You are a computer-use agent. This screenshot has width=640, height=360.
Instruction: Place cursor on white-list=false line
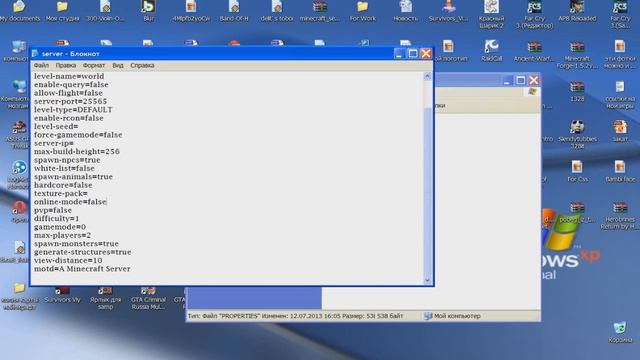click(x=64, y=168)
